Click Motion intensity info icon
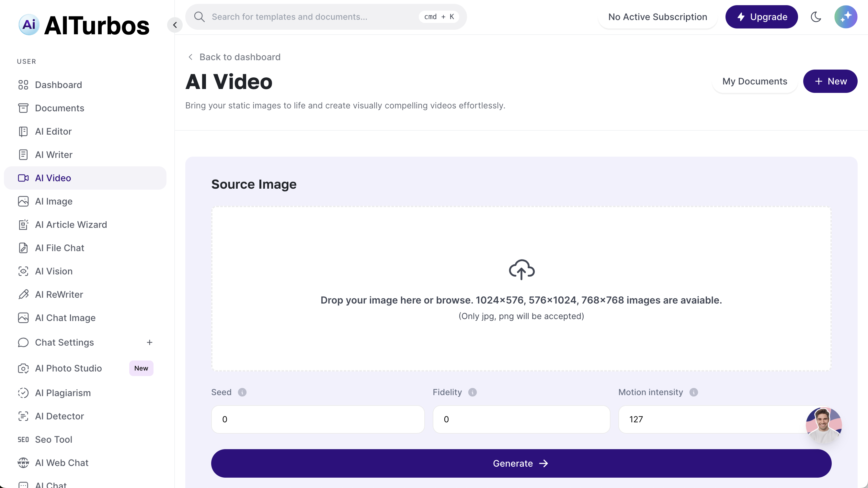This screenshot has height=488, width=868. (x=693, y=392)
